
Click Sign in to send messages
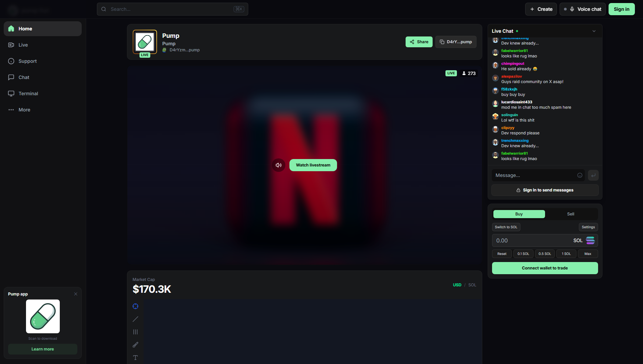click(545, 190)
